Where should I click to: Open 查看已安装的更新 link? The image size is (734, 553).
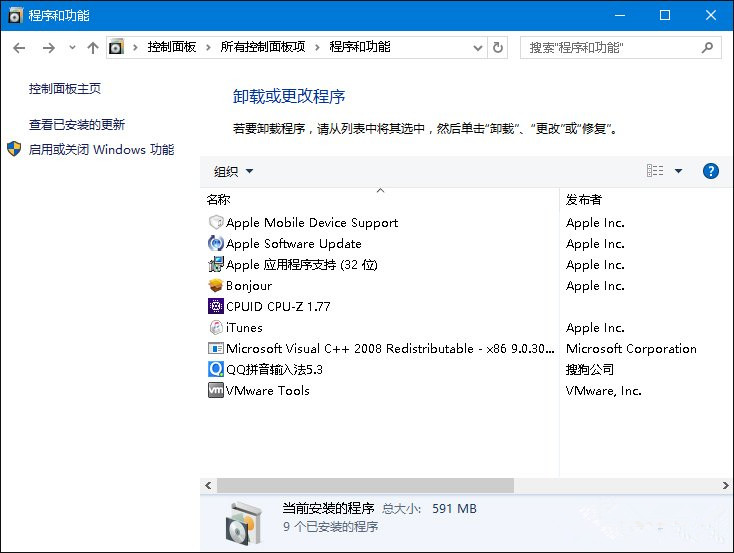pos(77,125)
